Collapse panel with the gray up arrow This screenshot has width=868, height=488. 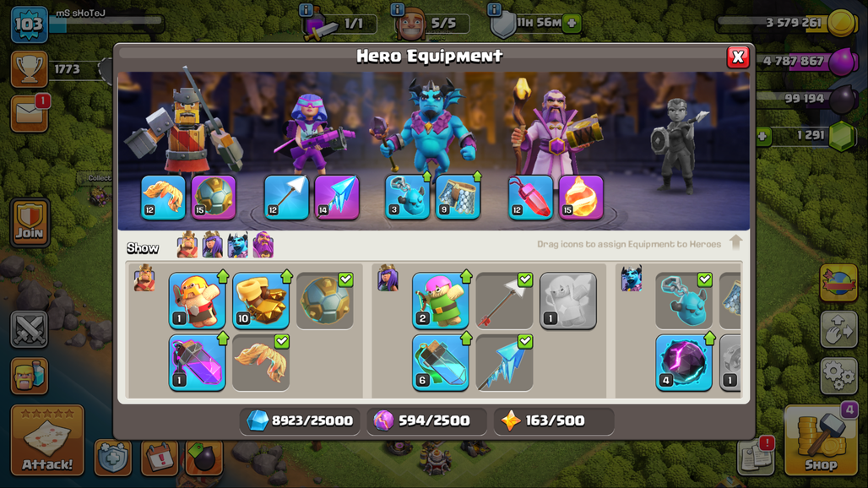coord(735,242)
